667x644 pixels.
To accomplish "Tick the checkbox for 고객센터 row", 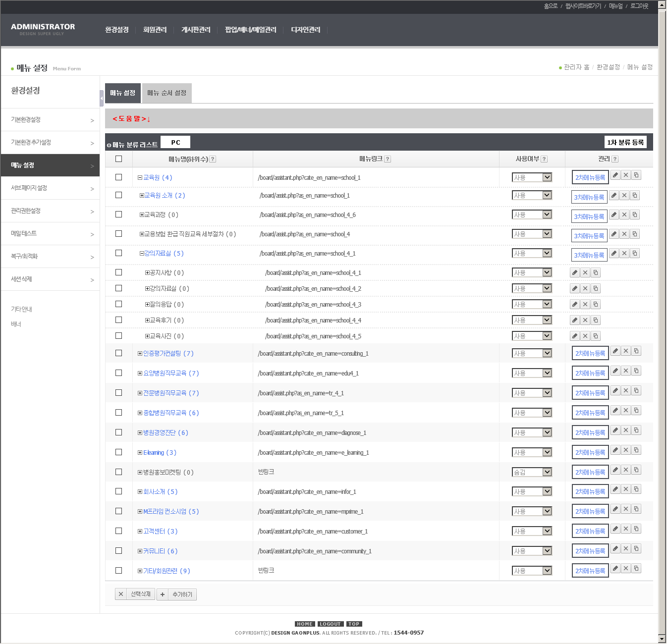I will (x=118, y=531).
